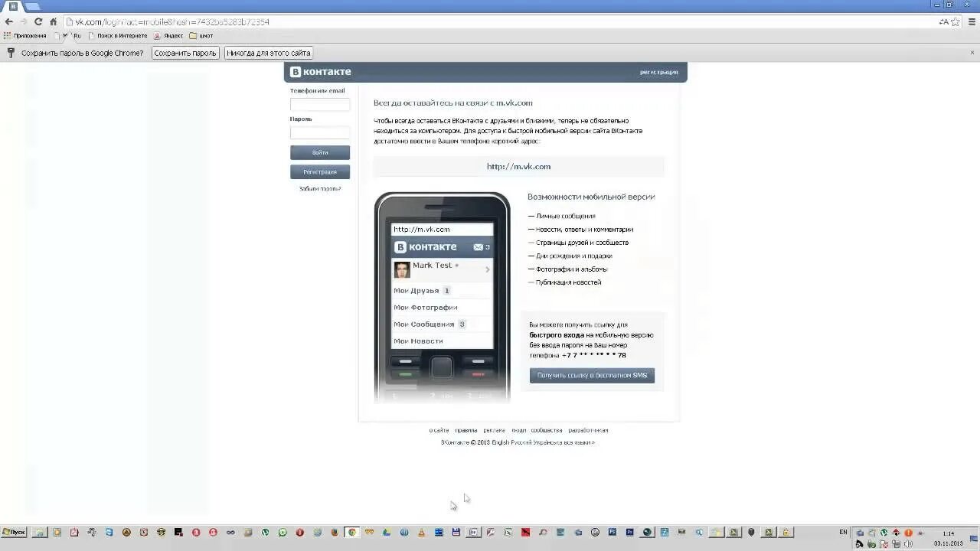Open Excel icon in taskbar
980x551 pixels.
(508, 533)
